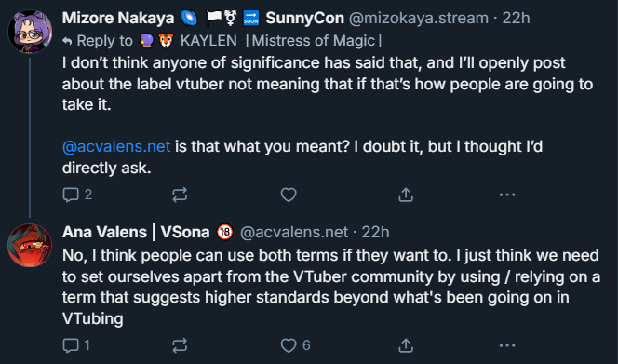Open more options on Mizore Nakaya's post
This screenshot has height=364, width=618.
[x=507, y=195]
